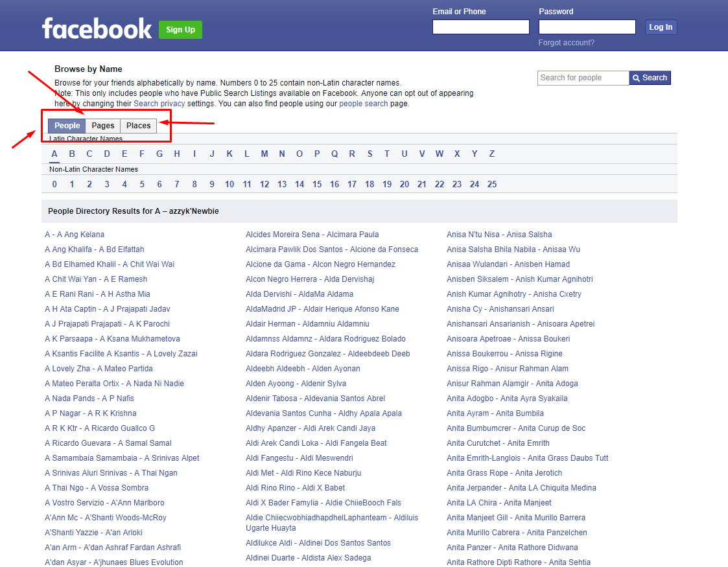Select letter M in Latin names

click(264, 154)
